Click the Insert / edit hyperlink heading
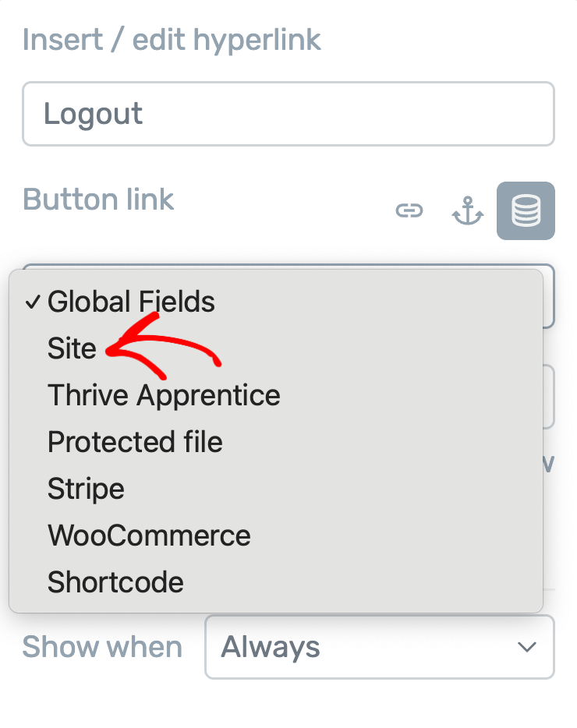The image size is (577, 728). tap(172, 40)
